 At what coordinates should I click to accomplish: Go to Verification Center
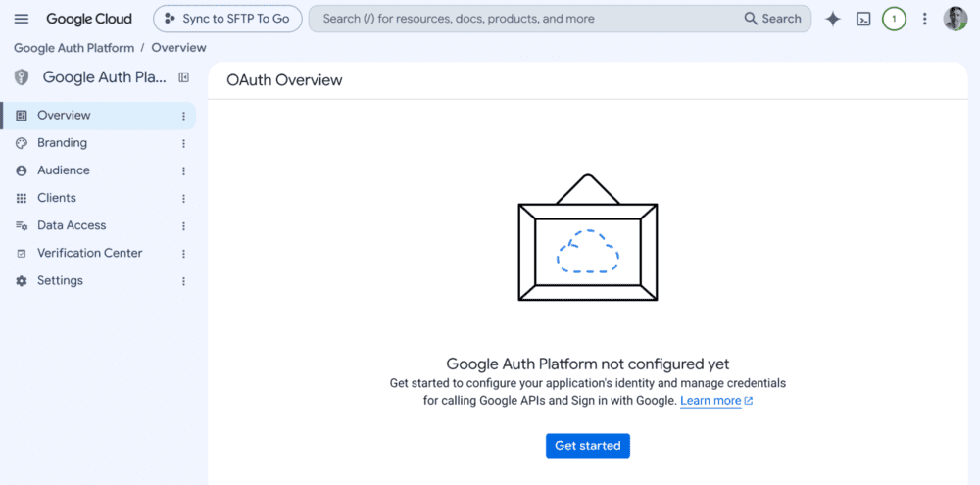(x=98, y=253)
